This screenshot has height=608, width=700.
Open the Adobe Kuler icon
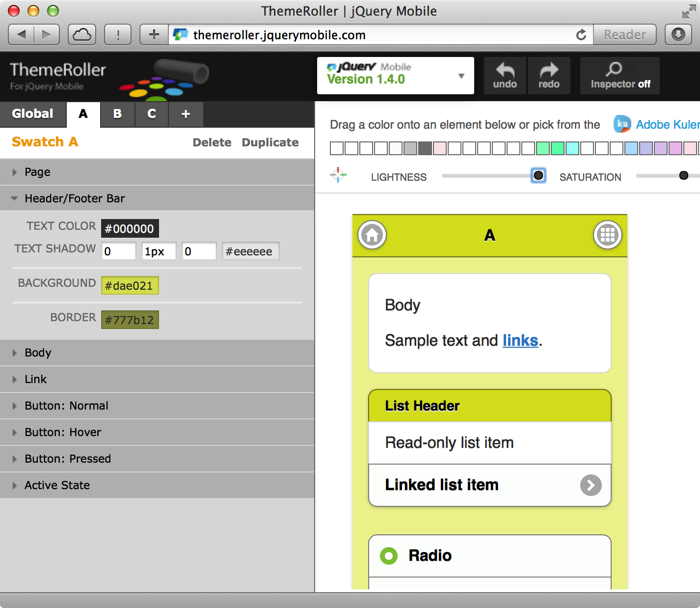tap(622, 124)
